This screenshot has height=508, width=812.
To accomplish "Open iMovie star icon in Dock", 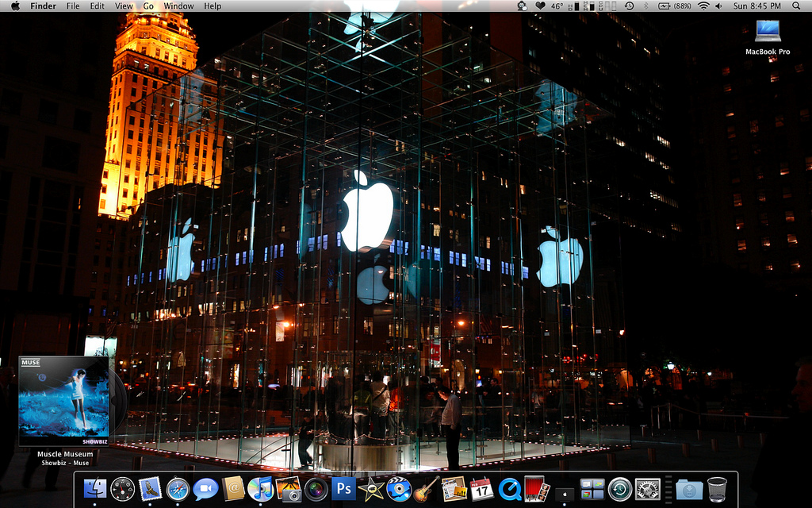I will pyautogui.click(x=371, y=489).
